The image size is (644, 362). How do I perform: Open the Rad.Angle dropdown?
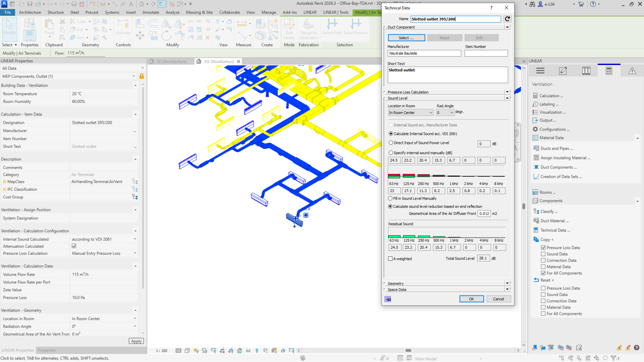pos(445,113)
